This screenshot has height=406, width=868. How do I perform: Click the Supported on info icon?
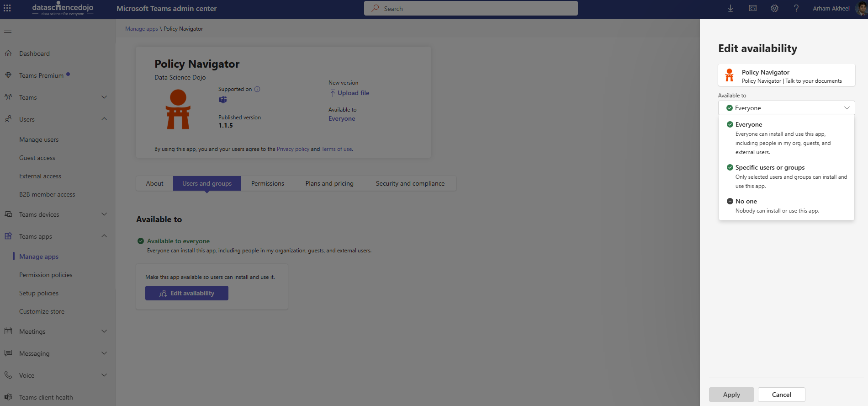click(x=257, y=89)
